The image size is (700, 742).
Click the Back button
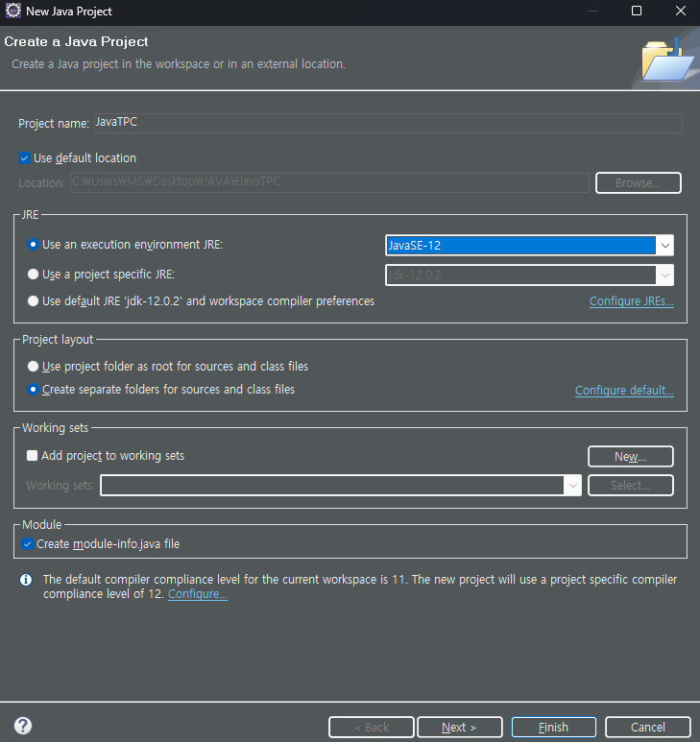coord(372,728)
